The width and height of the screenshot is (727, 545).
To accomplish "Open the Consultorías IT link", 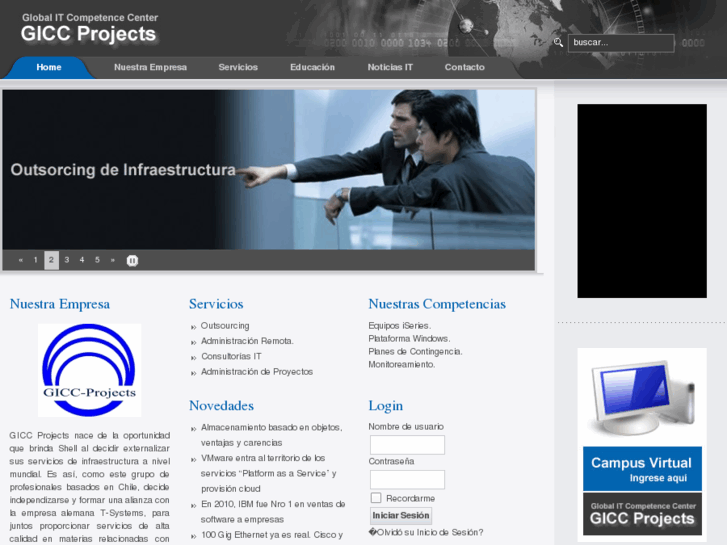I will [x=231, y=356].
